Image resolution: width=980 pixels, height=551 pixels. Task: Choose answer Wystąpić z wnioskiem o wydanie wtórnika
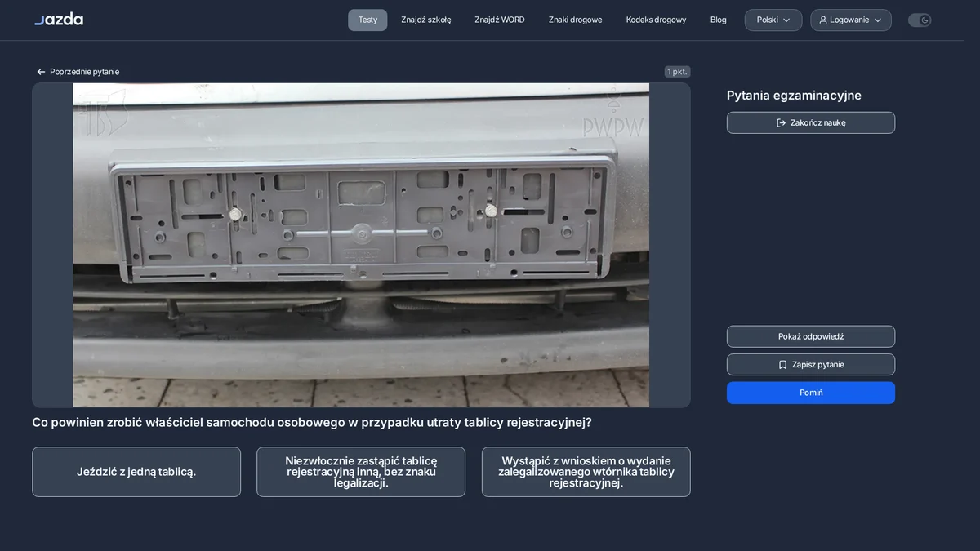586,472
